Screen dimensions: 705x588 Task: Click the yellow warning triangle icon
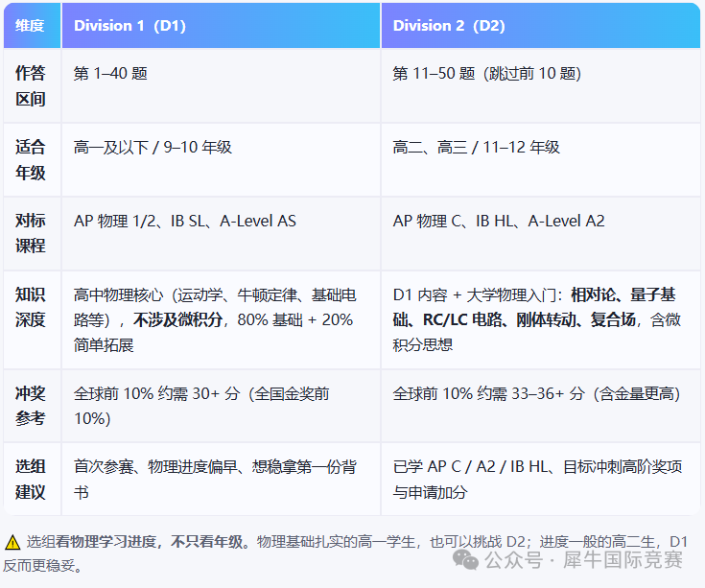click(x=12, y=542)
